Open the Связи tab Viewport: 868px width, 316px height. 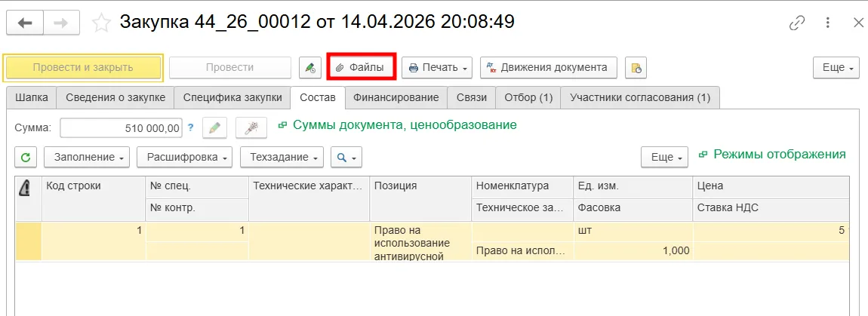point(472,97)
